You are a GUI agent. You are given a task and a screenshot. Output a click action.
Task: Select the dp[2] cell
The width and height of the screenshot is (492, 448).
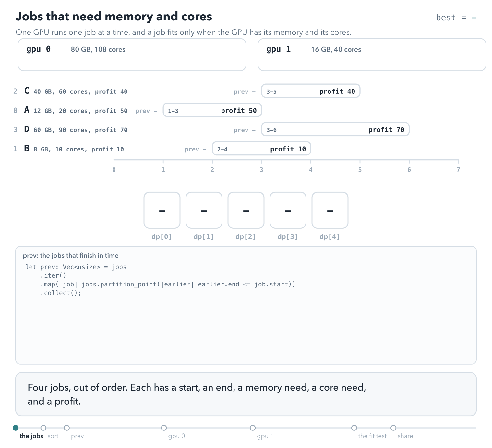246,210
